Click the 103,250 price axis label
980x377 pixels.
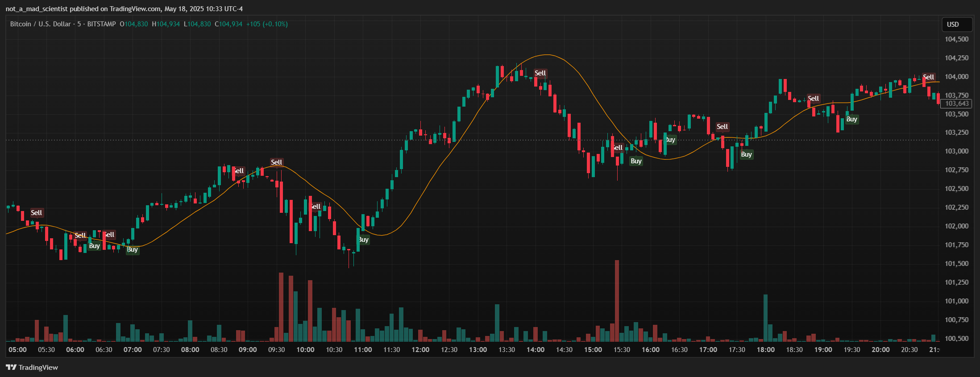click(957, 133)
